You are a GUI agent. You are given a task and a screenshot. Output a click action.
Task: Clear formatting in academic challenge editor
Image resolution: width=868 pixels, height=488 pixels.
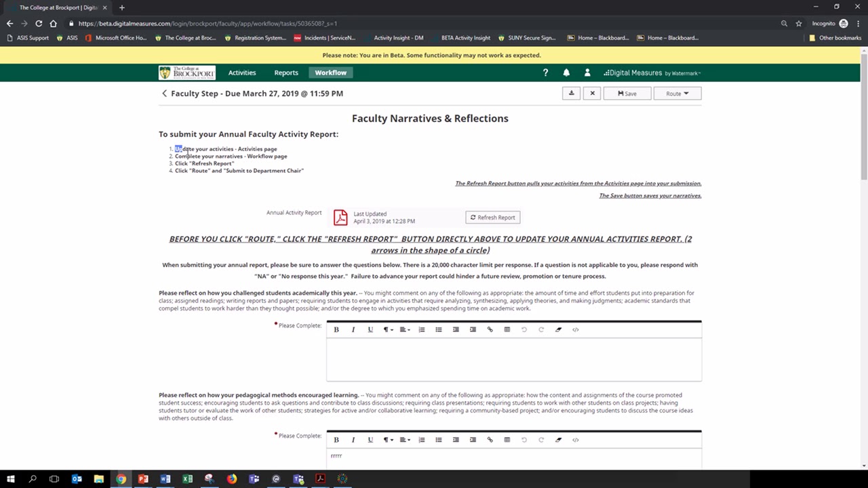coord(559,329)
